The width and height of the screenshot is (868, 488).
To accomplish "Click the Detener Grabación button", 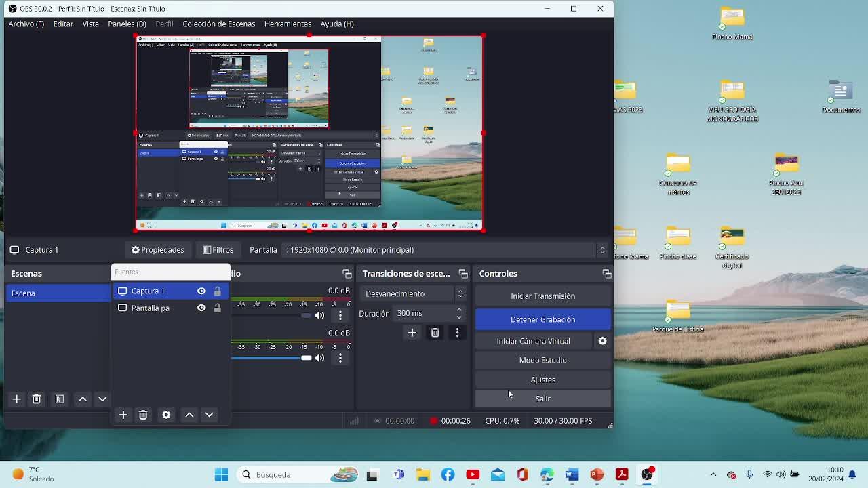I will point(542,319).
